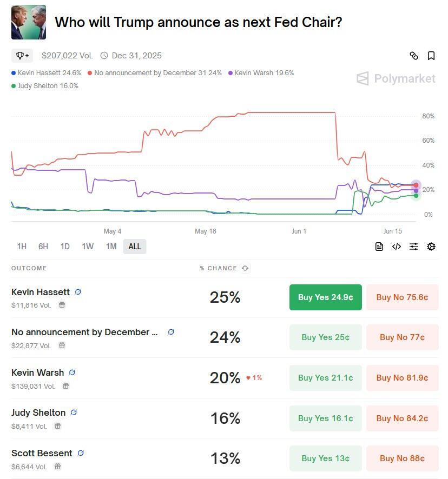The height and width of the screenshot is (479, 448).
Task: Click the red chart endpoint marker
Action: click(416, 185)
